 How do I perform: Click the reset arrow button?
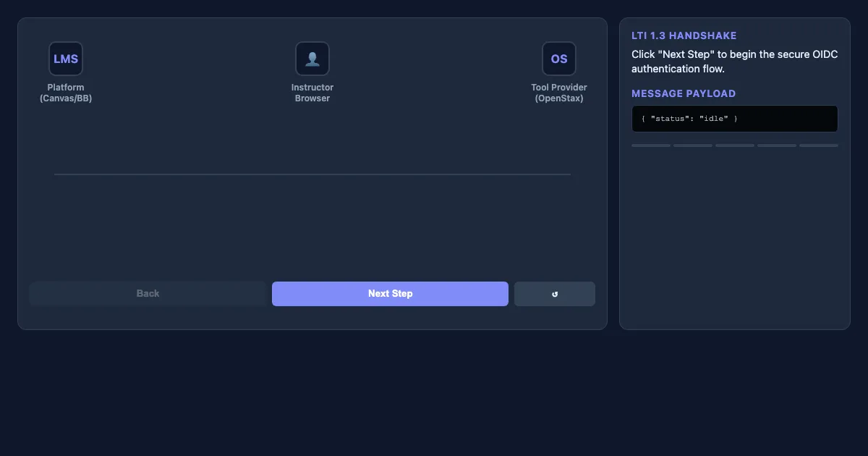(555, 294)
